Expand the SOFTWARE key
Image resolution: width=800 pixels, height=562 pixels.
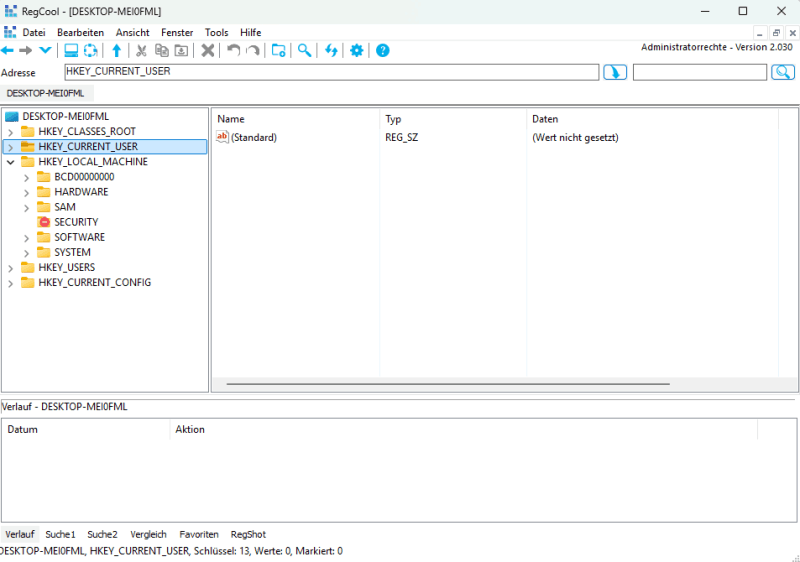click(27, 238)
